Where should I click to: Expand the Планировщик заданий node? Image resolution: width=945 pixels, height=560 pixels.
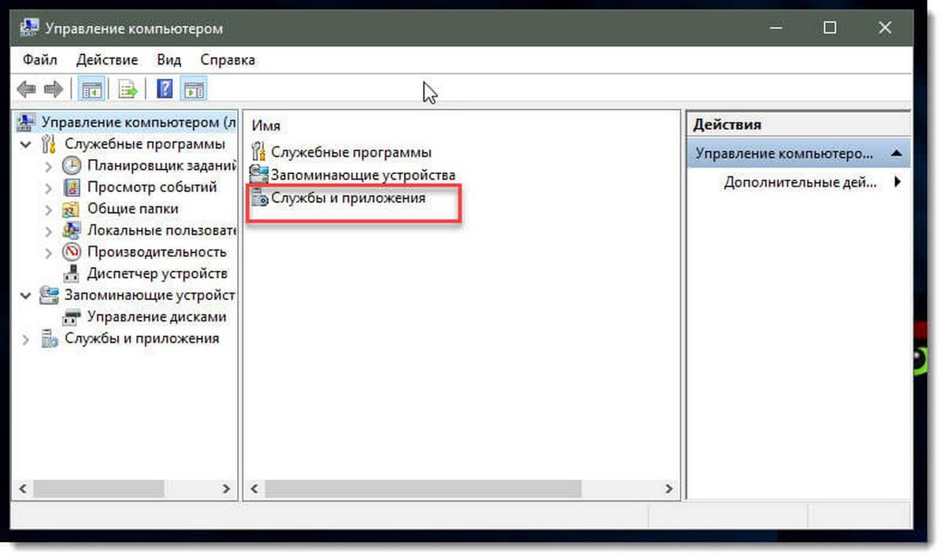(x=49, y=165)
